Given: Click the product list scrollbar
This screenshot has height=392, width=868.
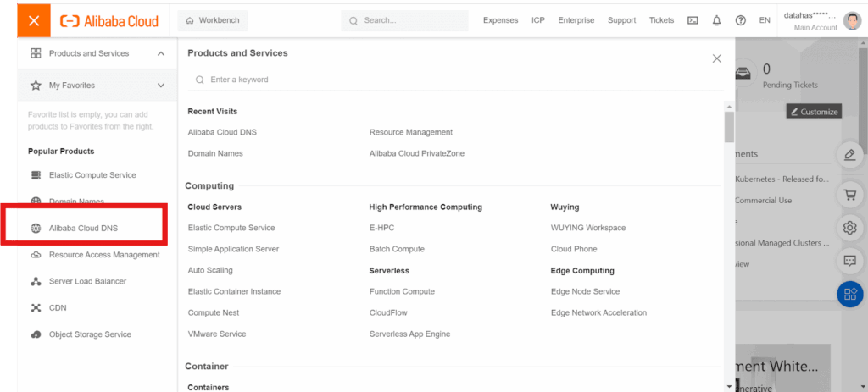Looking at the screenshot, I should point(729,126).
